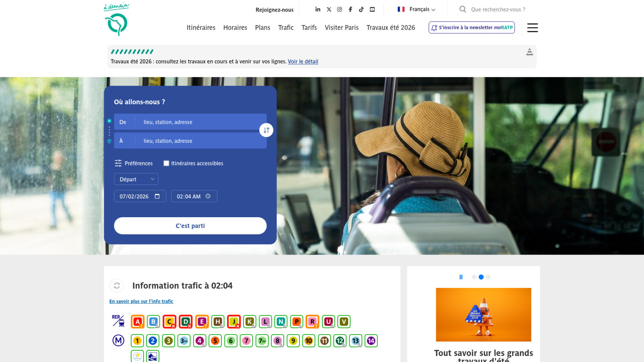Expand the Préférences options
The width and height of the screenshot is (644, 362).
click(x=134, y=163)
